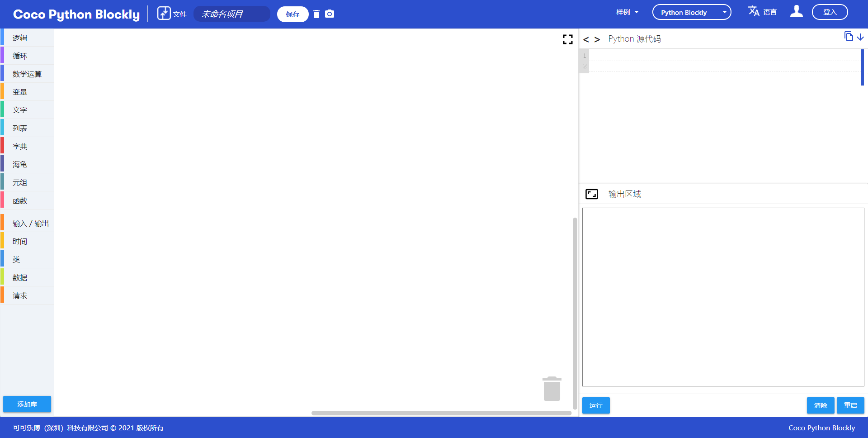Copy the Python source code
868x438 pixels.
click(x=849, y=37)
